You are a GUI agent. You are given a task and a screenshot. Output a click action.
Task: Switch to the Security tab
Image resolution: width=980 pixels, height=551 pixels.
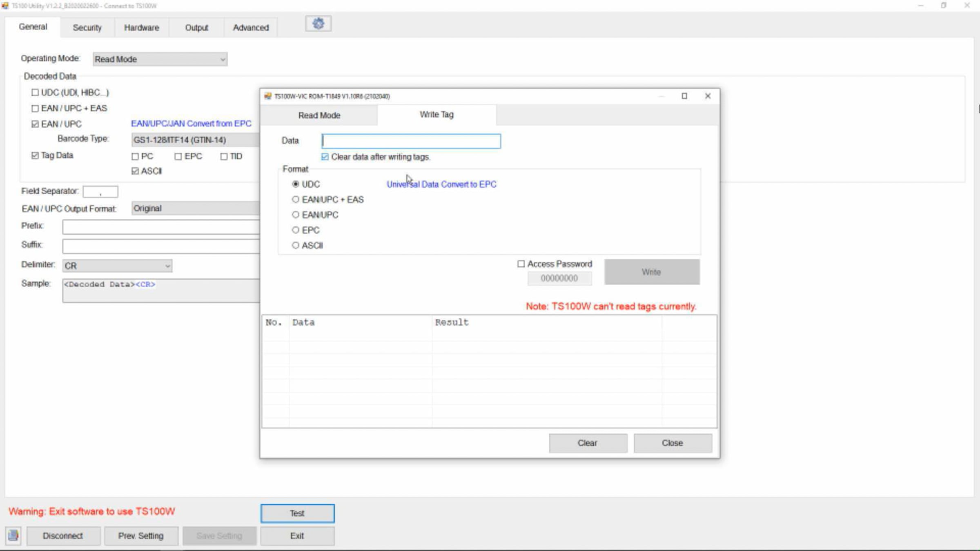[x=87, y=28]
